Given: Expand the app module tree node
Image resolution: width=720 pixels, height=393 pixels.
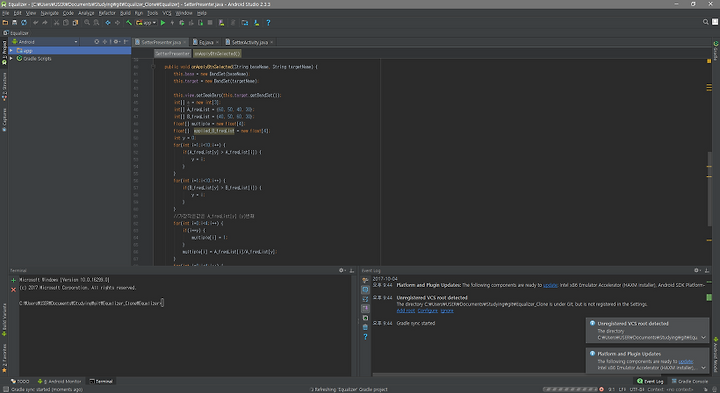Looking at the screenshot, I should (11, 51).
